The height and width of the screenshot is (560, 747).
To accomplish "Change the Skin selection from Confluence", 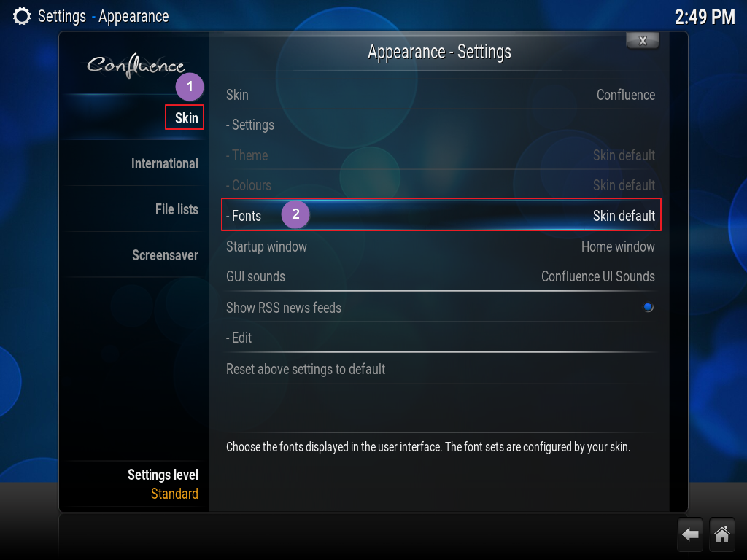I will pyautogui.click(x=441, y=95).
